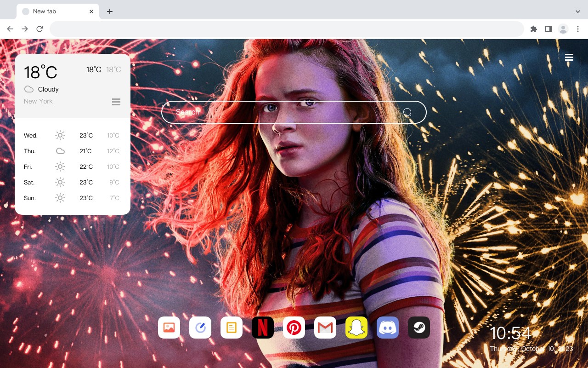This screenshot has width=588, height=368.
Task: Open the Snapchat shortcut
Action: pos(356,328)
